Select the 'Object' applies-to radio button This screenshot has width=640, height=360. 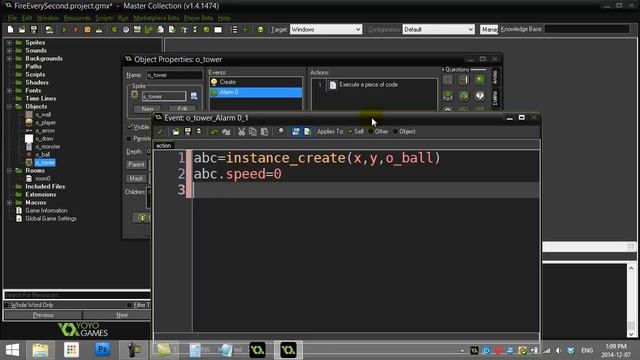pos(395,131)
